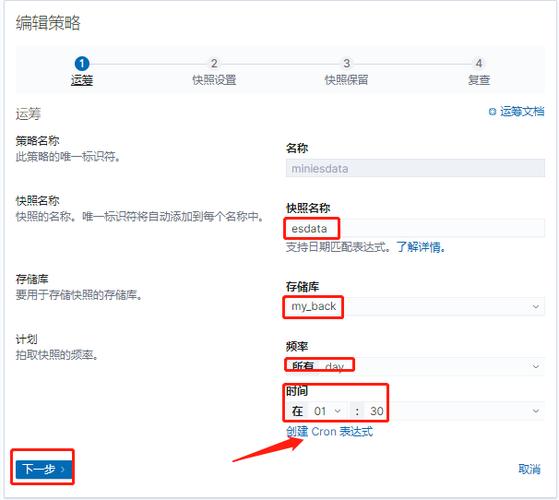Click the 快照名称 input with esdata
The height and width of the screenshot is (500, 559).
(415, 228)
